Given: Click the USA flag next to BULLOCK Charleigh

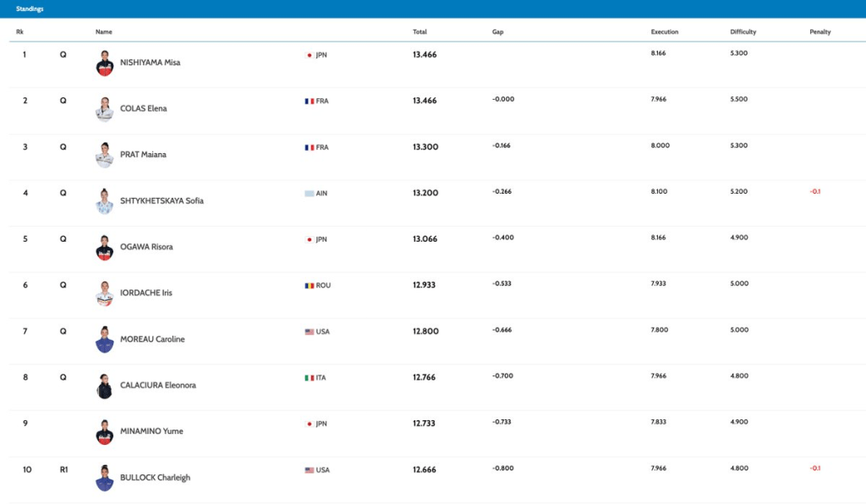Looking at the screenshot, I should coord(309,470).
